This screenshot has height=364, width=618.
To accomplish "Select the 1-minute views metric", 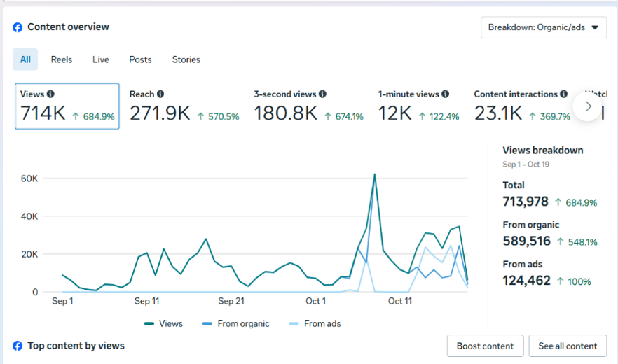I will [418, 106].
